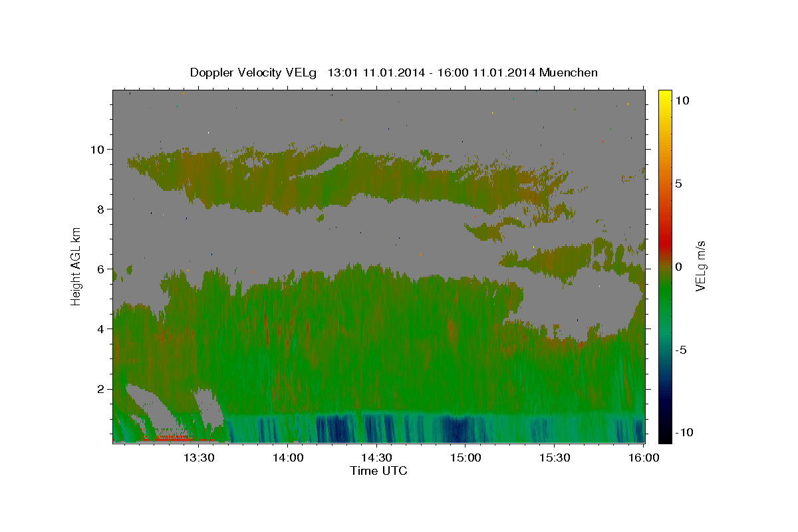Click the 14:30 time tick label
Screen dimensions: 798x532
click(x=377, y=458)
